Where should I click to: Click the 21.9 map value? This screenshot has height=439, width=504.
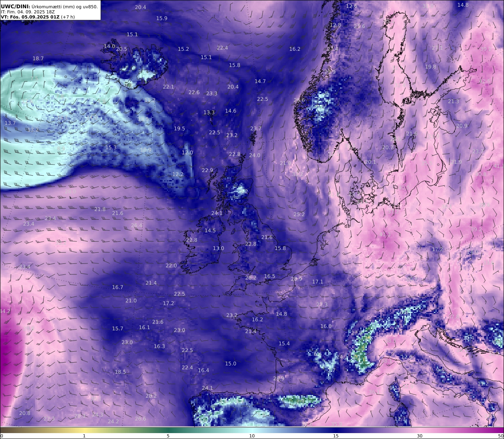coord(456,162)
